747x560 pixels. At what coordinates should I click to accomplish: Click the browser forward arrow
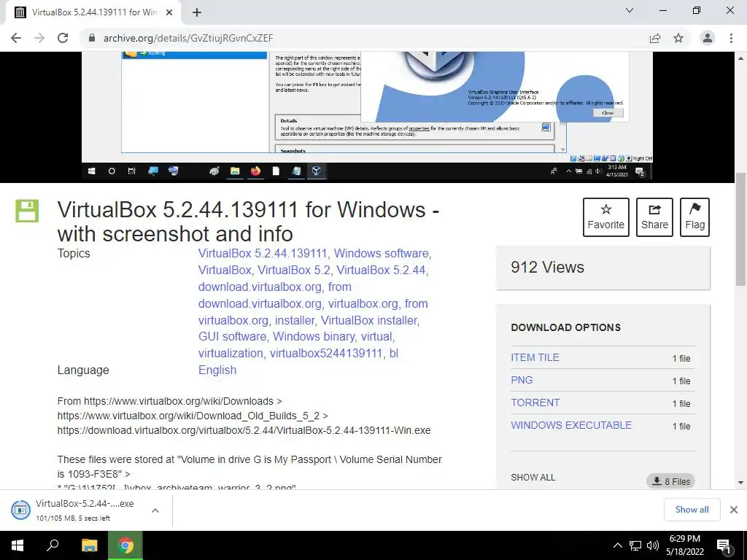(x=39, y=38)
